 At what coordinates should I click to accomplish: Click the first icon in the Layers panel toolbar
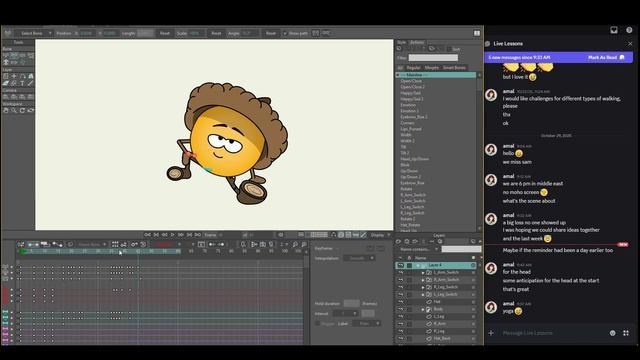399,241
